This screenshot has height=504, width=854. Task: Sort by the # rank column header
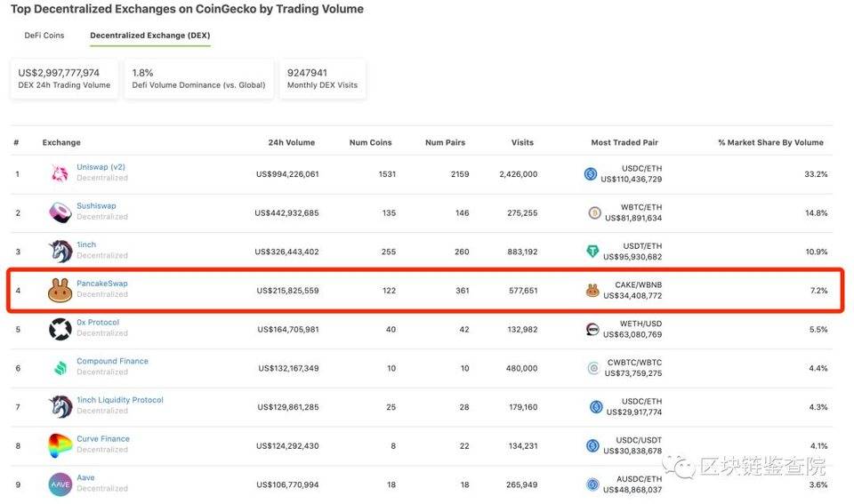[16, 142]
